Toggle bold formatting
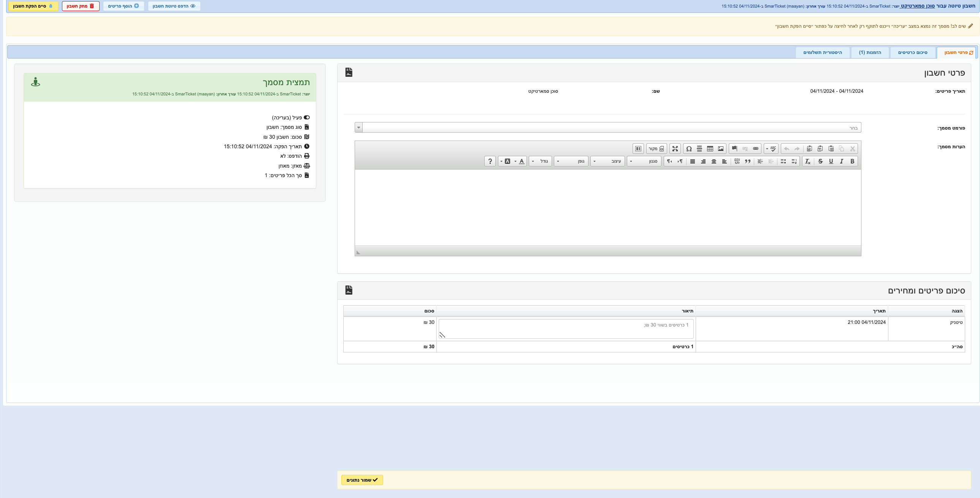Screen dimensions: 980x498 (x=853, y=161)
